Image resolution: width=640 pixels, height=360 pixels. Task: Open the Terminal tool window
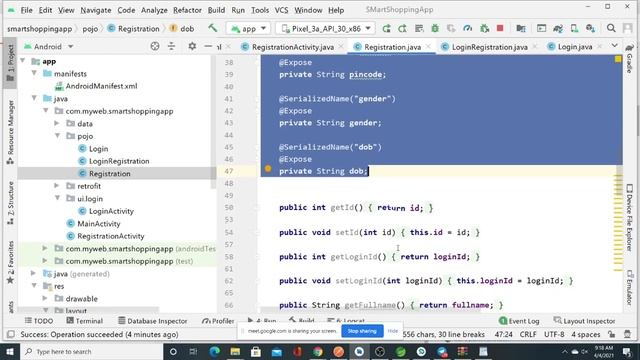[x=84, y=321]
